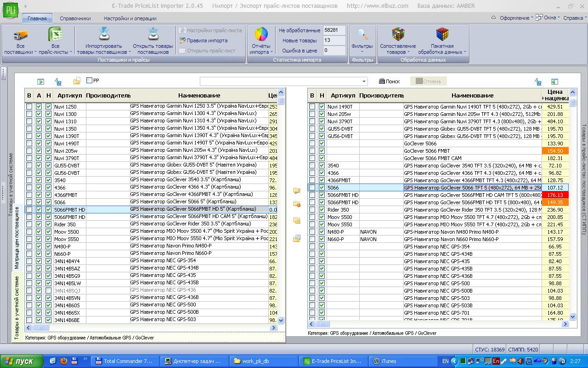Toggle column H checkbox for Nuvi 1310 in left table
588x368 pixels.
(48, 121)
